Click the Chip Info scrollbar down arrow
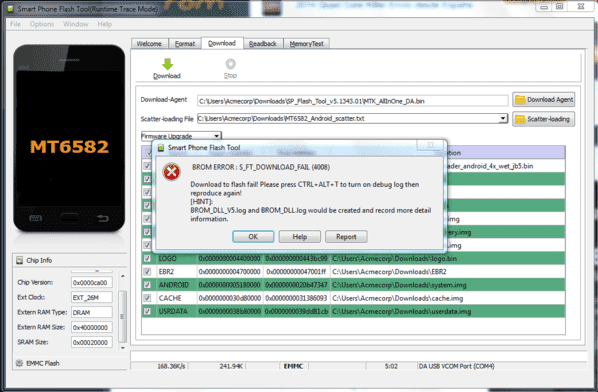 123,348
